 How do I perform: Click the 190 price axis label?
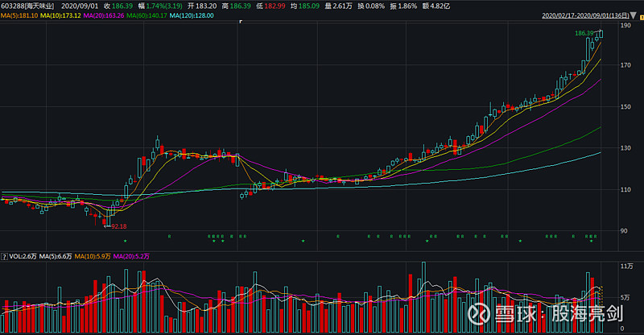coord(625,26)
